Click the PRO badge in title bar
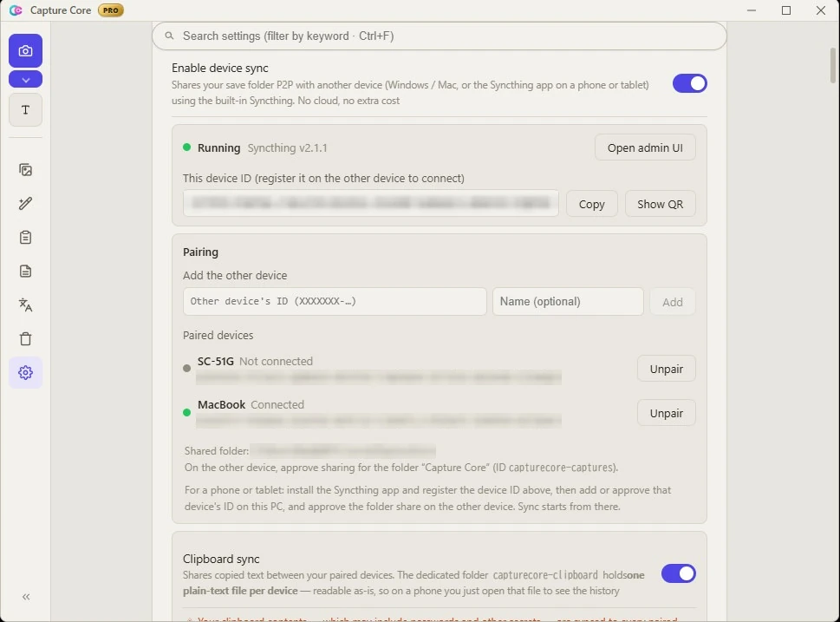Screen dimensions: 840x622 point(110,10)
